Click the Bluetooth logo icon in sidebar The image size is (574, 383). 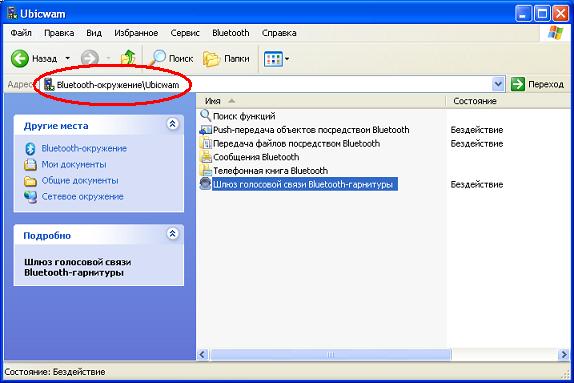coord(30,149)
